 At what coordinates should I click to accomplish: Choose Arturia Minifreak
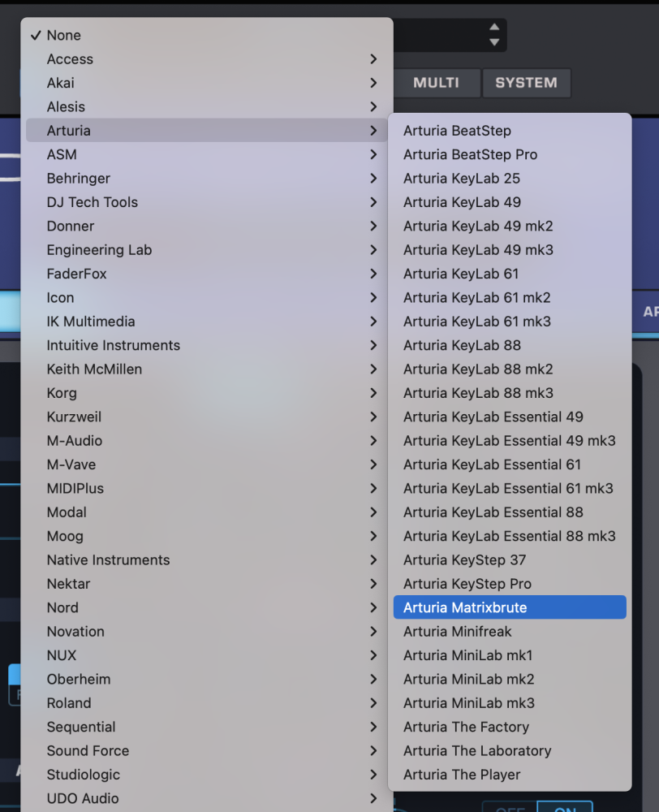[x=510, y=631]
